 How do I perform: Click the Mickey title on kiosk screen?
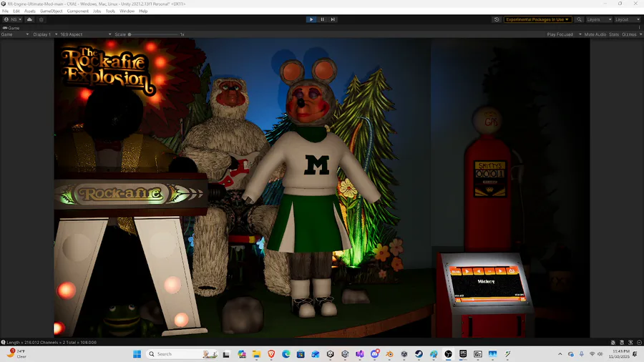(x=486, y=281)
